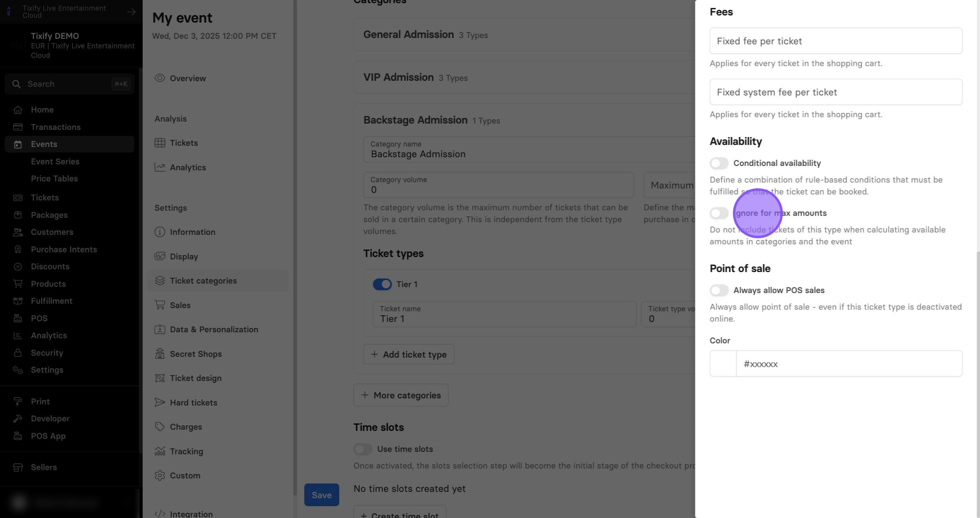Click the Analytics chart icon under Analysis
This screenshot has width=980, height=518.
(160, 167)
